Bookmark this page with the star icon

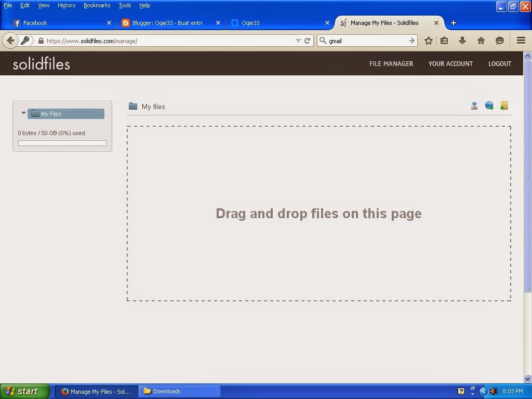click(x=428, y=40)
